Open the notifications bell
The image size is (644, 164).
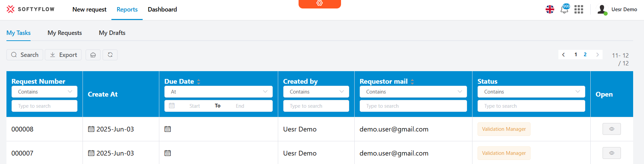(564, 9)
